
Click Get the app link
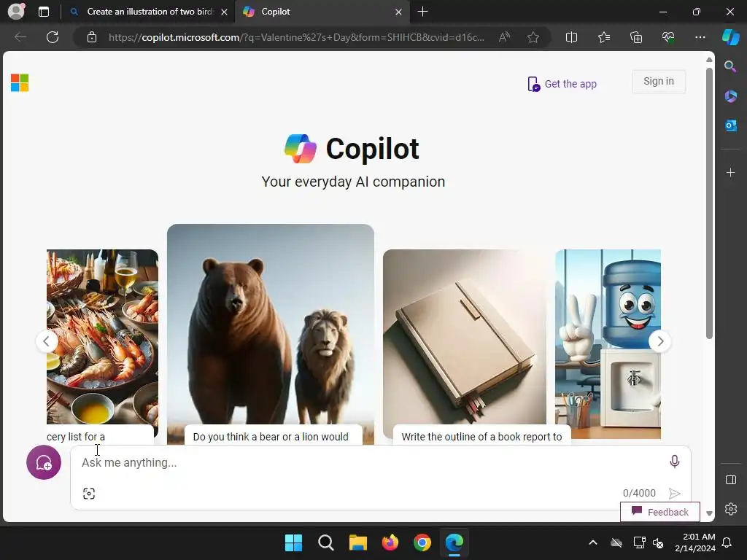pyautogui.click(x=562, y=85)
